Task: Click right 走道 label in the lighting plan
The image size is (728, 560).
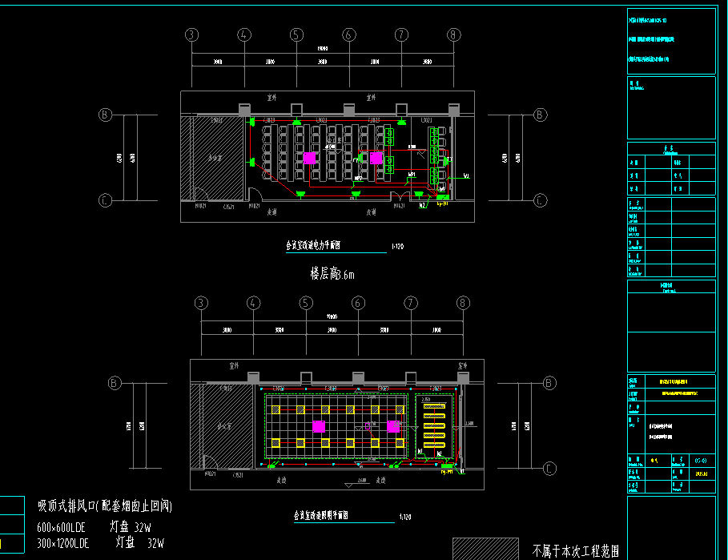Action: pos(380,481)
